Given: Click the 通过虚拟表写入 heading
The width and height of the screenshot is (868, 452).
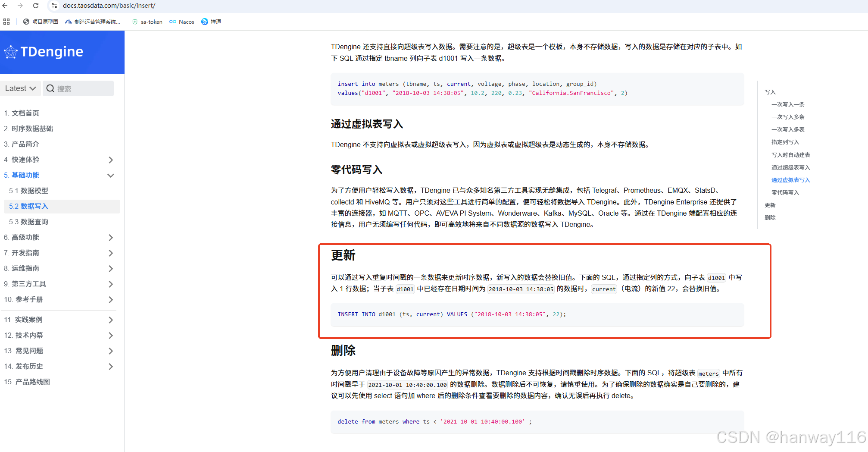Looking at the screenshot, I should 367,124.
